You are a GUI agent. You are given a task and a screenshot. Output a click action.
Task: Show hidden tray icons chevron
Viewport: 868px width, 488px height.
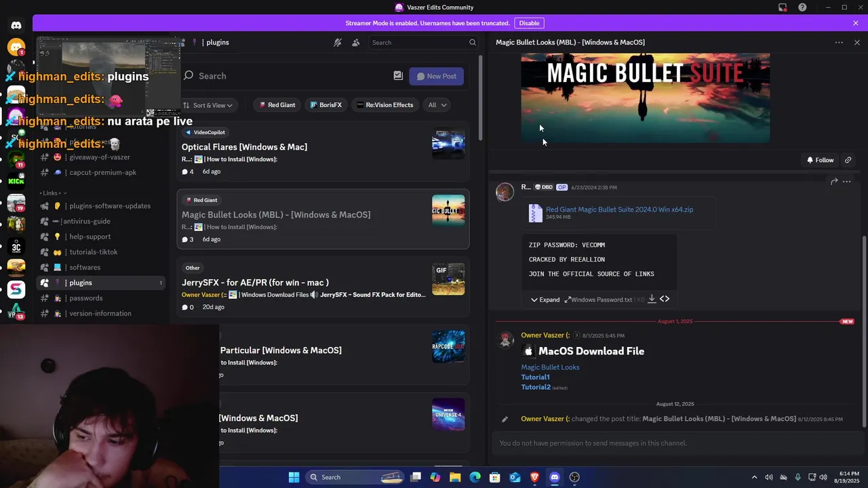coord(754,477)
